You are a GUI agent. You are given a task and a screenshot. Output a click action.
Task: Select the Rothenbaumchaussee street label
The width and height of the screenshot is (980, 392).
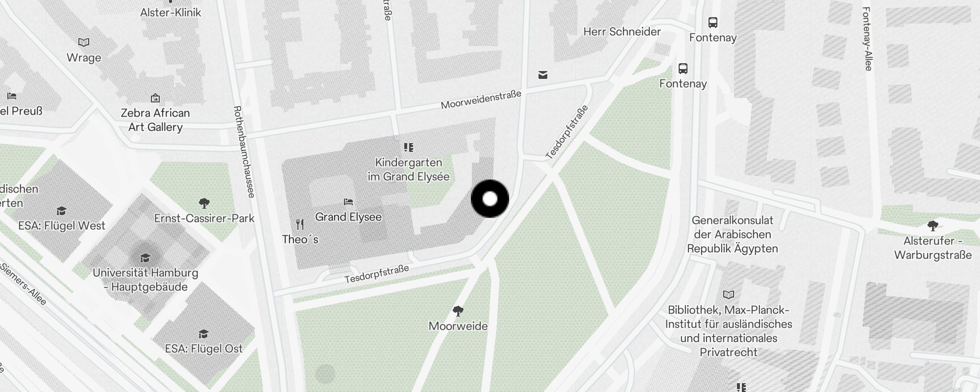point(244,152)
